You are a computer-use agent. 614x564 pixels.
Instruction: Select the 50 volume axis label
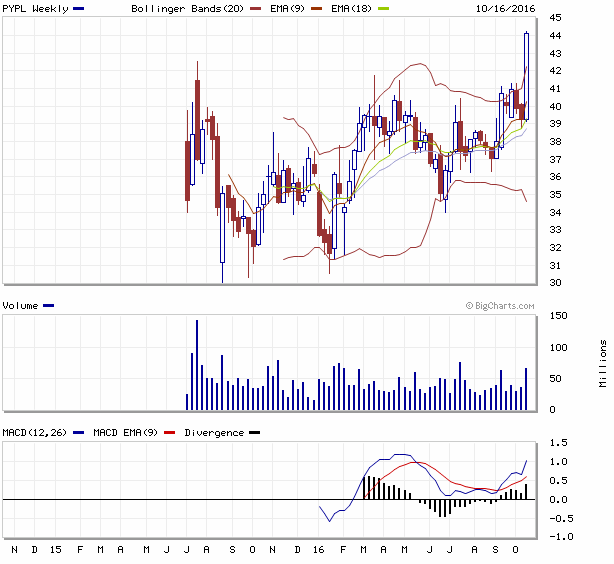click(555, 379)
